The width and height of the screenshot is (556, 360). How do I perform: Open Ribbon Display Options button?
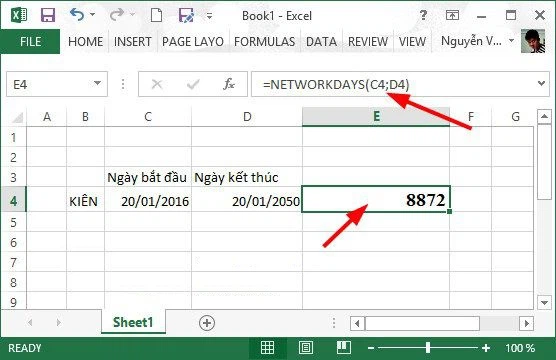[x=452, y=15]
